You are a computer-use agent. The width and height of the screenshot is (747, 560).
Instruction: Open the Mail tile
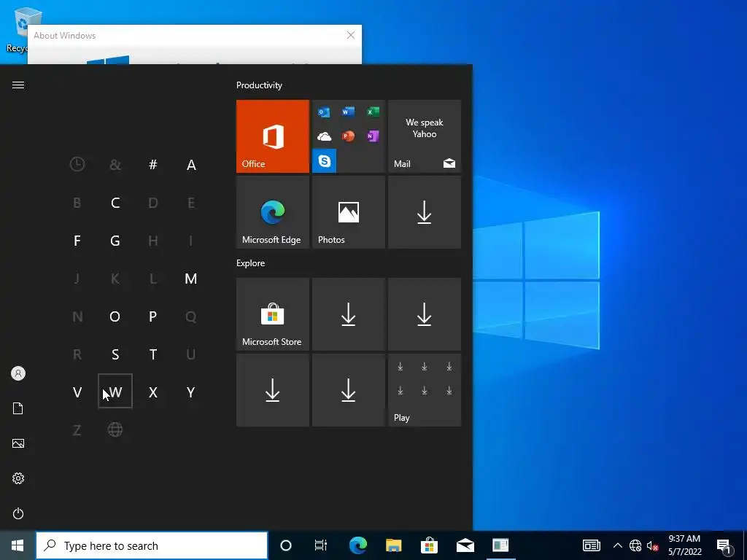[425, 136]
